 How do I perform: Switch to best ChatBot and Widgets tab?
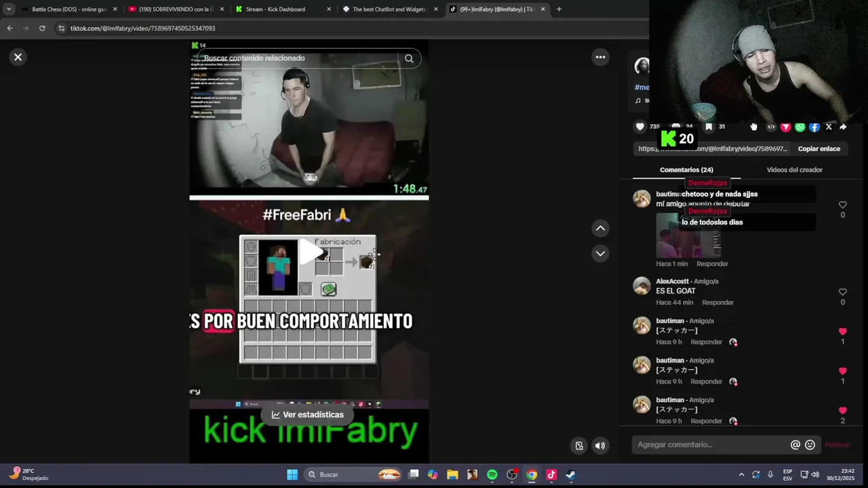pyautogui.click(x=389, y=9)
